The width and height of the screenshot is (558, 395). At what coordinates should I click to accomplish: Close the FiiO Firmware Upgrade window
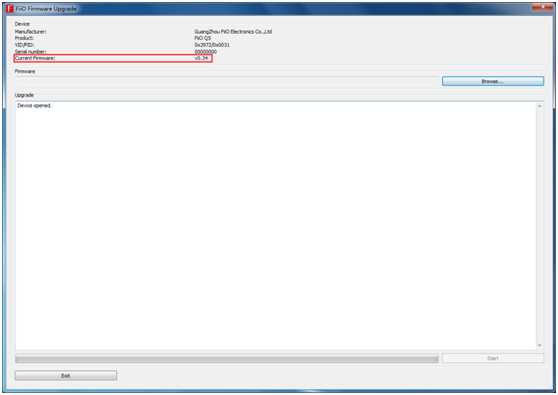[x=543, y=7]
